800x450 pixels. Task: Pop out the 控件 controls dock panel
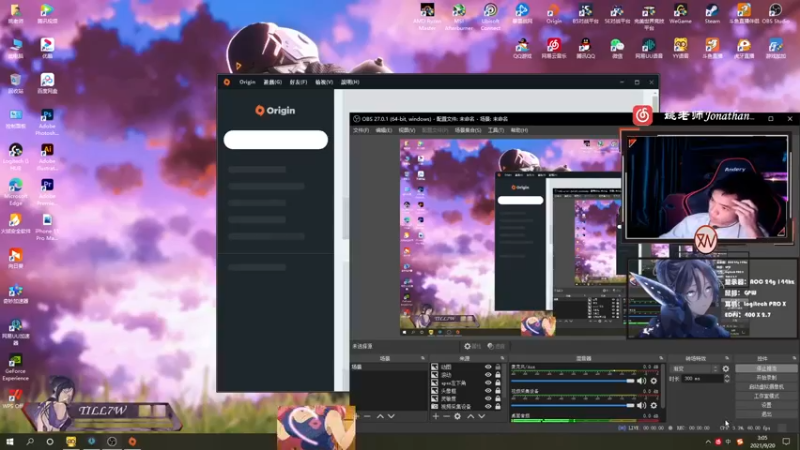pyautogui.click(x=794, y=359)
